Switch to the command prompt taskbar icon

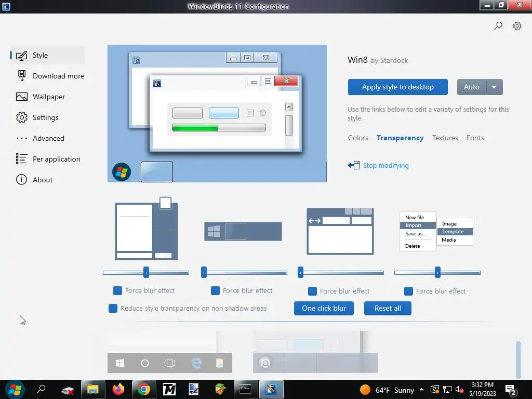pyautogui.click(x=246, y=389)
